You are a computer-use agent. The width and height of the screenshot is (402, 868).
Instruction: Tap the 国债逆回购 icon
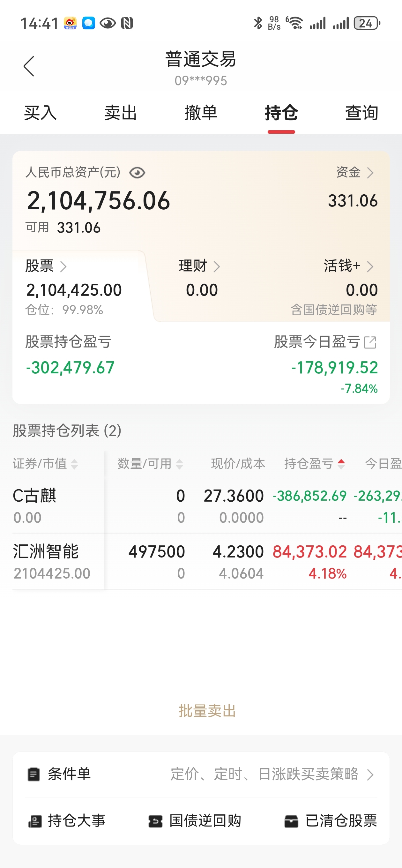(155, 821)
